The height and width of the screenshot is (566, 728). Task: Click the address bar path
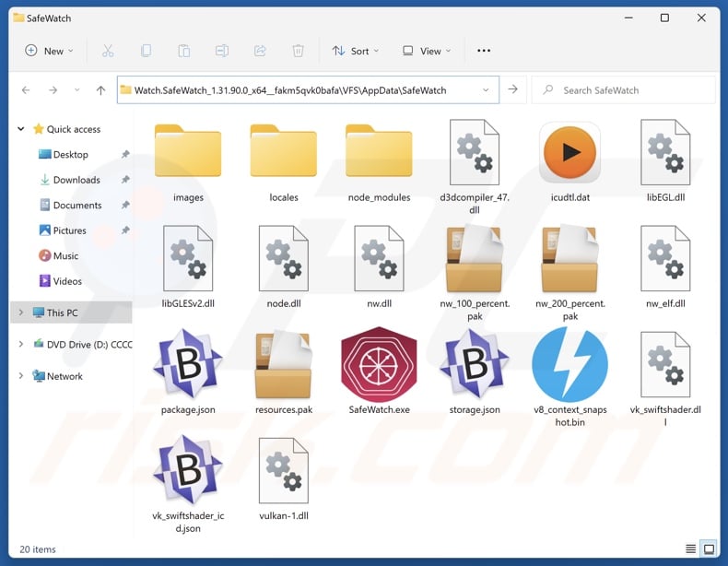click(290, 90)
